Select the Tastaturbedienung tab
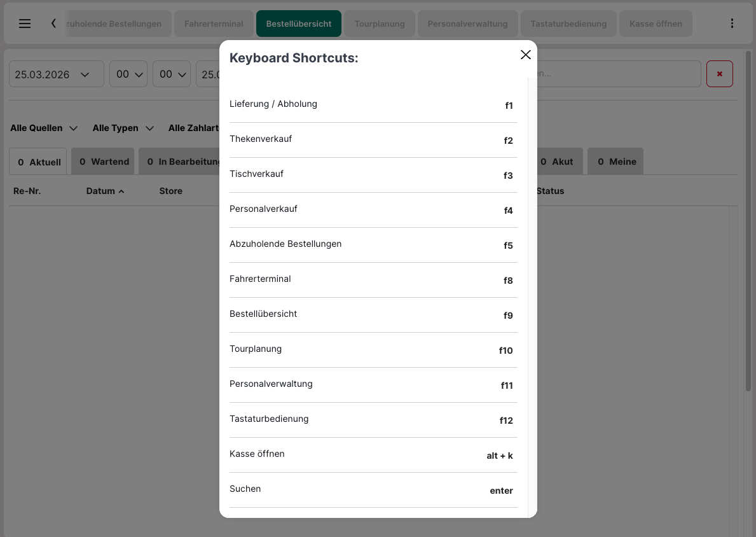 pyautogui.click(x=568, y=24)
